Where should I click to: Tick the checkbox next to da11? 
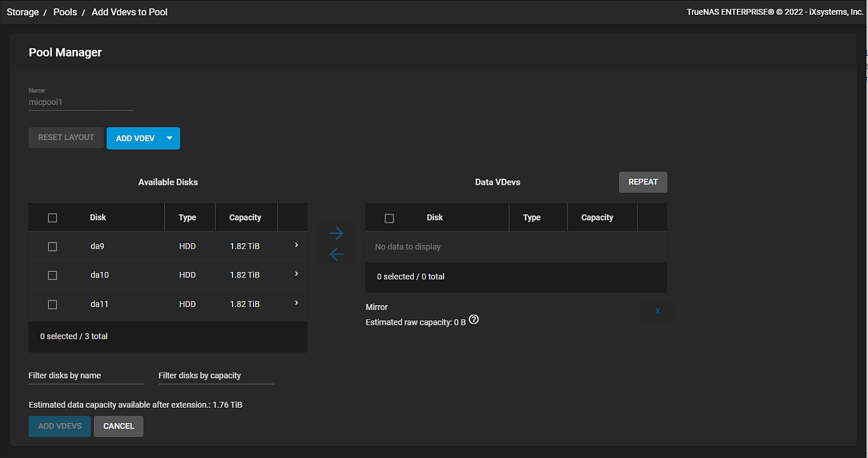click(52, 305)
